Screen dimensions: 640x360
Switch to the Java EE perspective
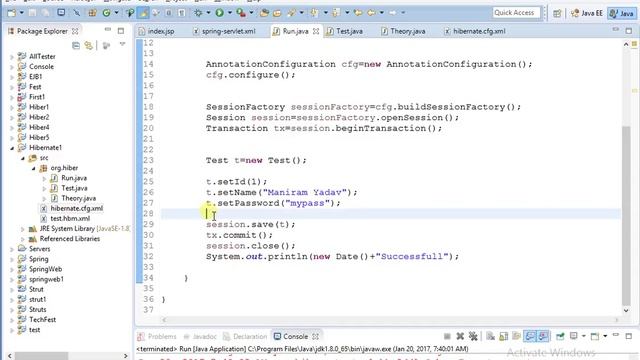click(587, 13)
